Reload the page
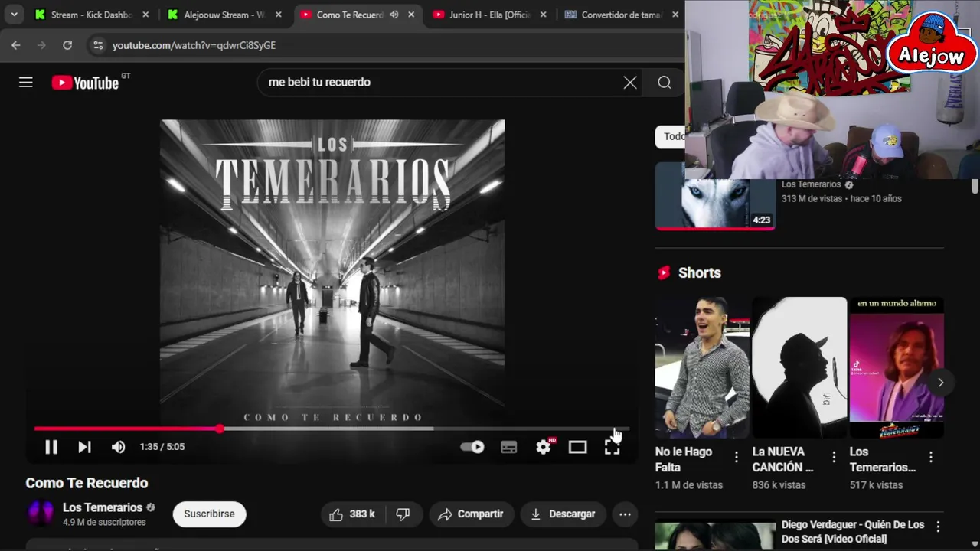Image resolution: width=980 pixels, height=551 pixels. click(x=67, y=45)
